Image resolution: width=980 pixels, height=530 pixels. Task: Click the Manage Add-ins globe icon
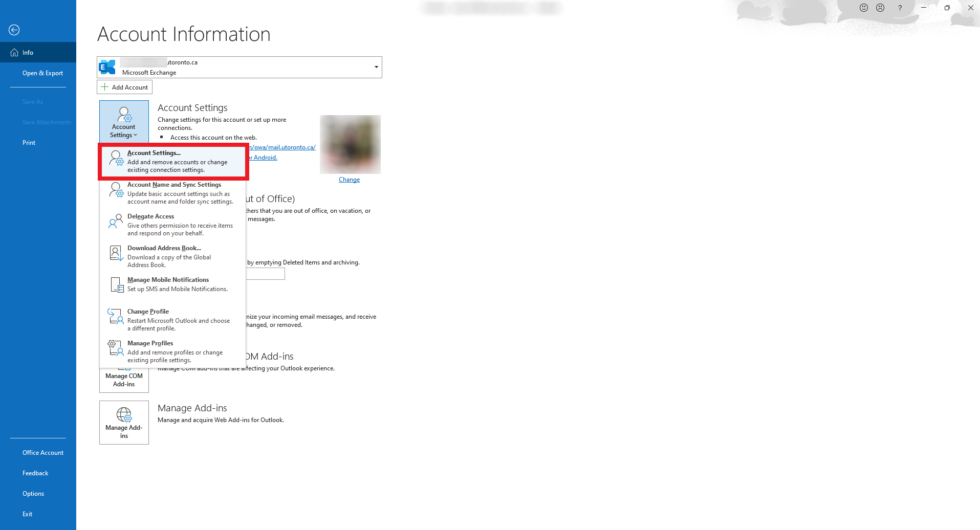[x=124, y=414]
